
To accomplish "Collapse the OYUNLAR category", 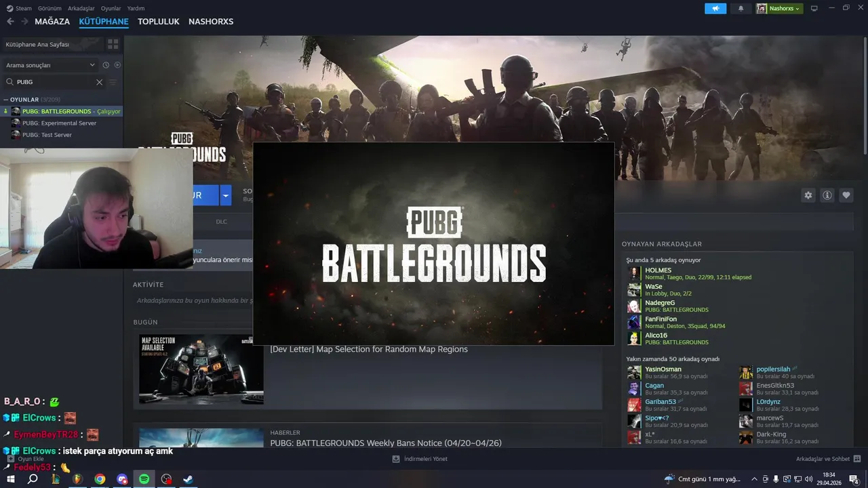I will tap(6, 100).
